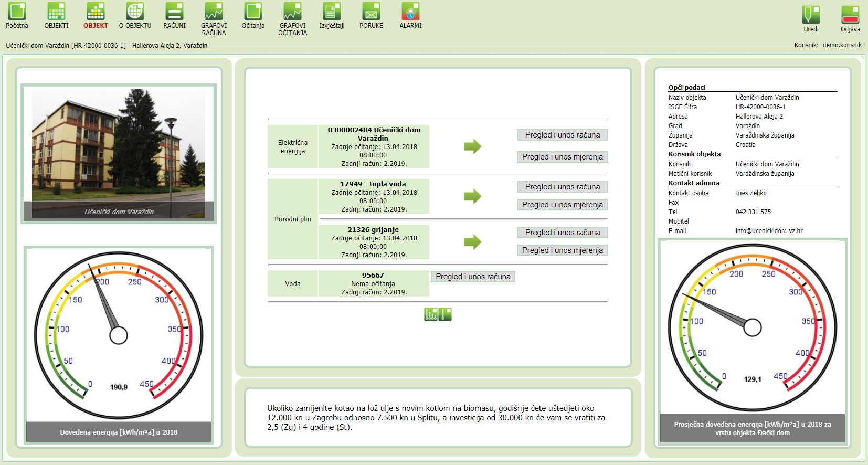This screenshot has height=465, width=868.
Task: Click the OBJEKTI toolbar icon
Action: pos(56,12)
